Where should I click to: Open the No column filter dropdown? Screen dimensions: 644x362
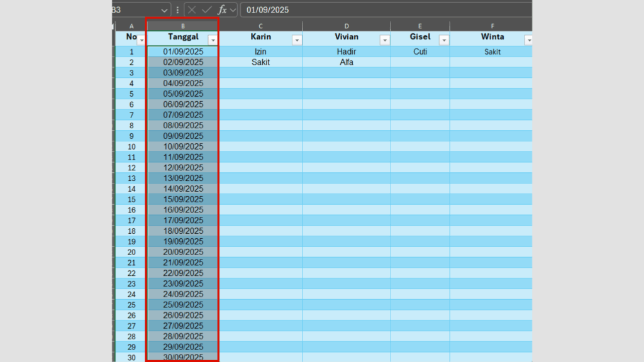pos(141,40)
